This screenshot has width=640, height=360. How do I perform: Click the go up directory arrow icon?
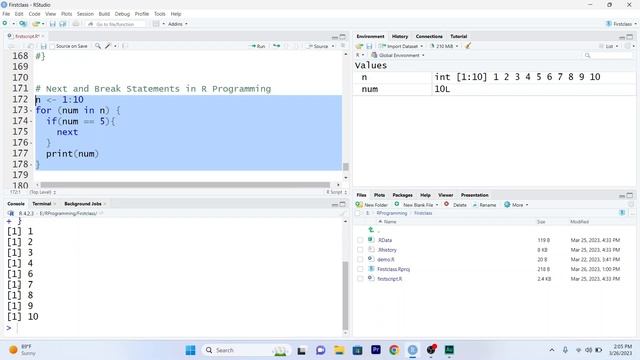(x=371, y=230)
